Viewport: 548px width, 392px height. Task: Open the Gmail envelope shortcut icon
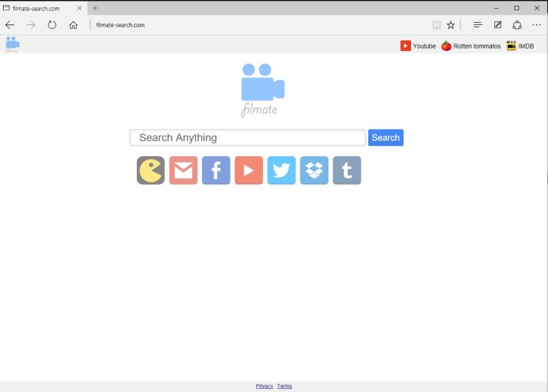point(183,170)
